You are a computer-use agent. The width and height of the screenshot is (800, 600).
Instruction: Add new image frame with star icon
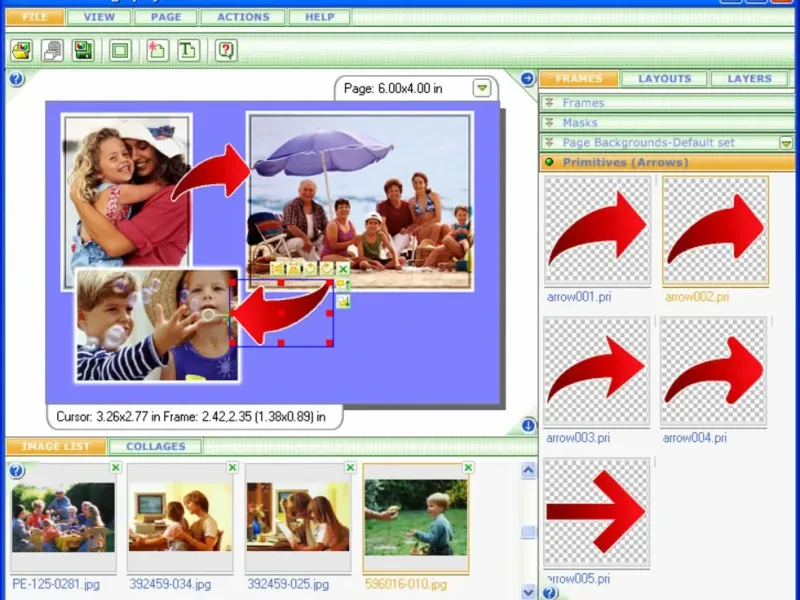(x=157, y=51)
